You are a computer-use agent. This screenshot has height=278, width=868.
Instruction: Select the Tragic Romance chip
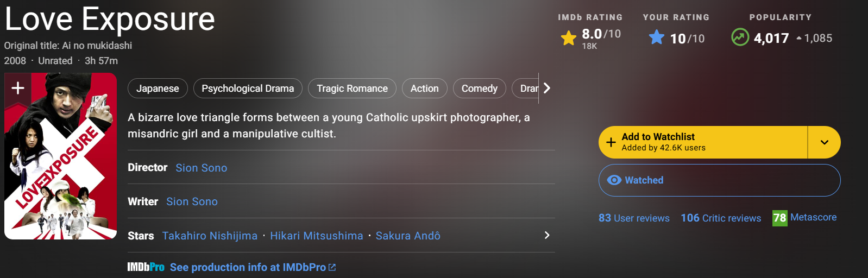click(x=352, y=89)
